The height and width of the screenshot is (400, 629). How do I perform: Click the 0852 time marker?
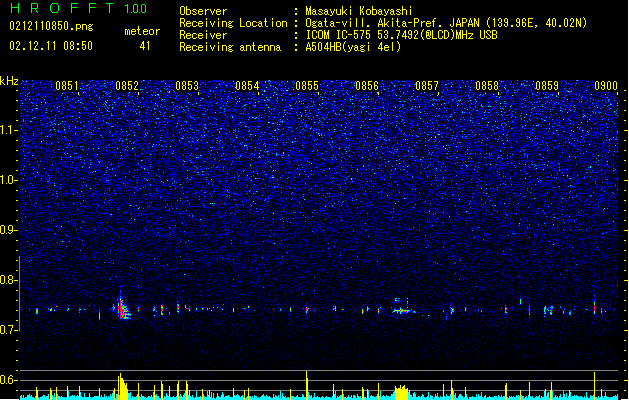(x=127, y=86)
